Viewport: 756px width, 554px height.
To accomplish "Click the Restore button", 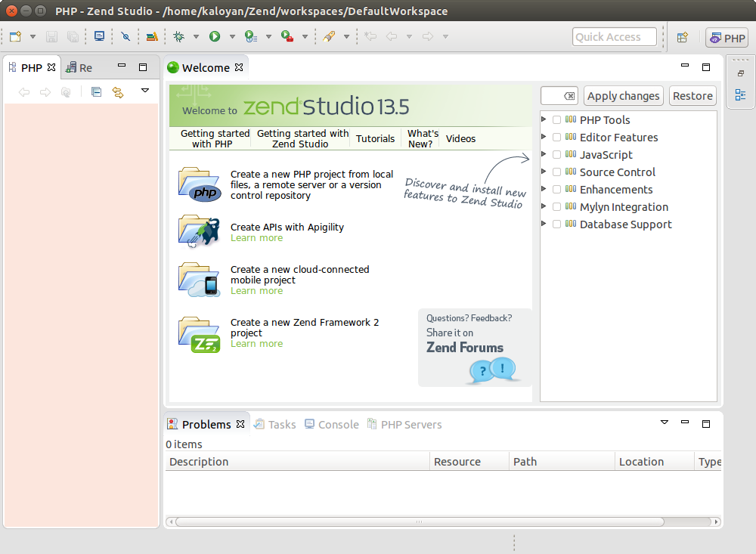I will 692,96.
